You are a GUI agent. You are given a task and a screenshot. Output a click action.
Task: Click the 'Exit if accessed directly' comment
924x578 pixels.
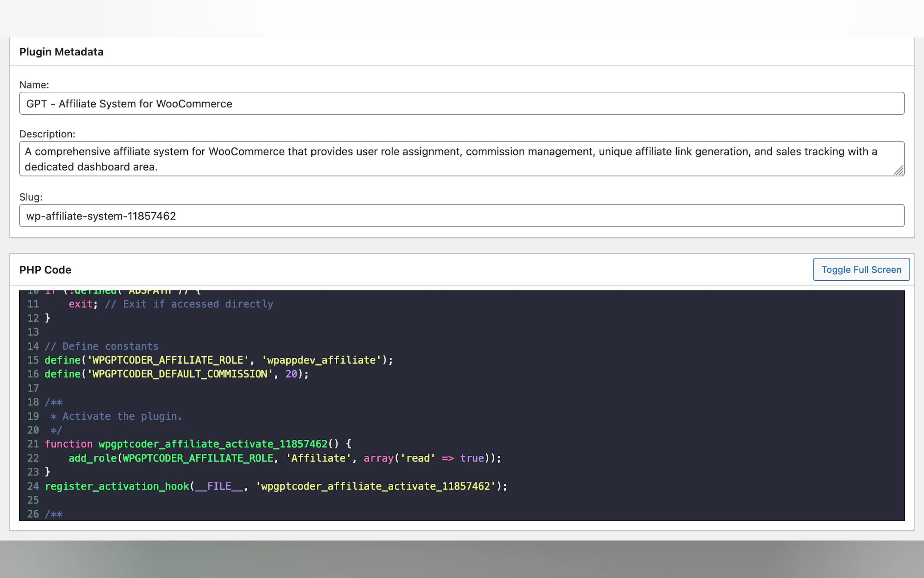point(189,304)
